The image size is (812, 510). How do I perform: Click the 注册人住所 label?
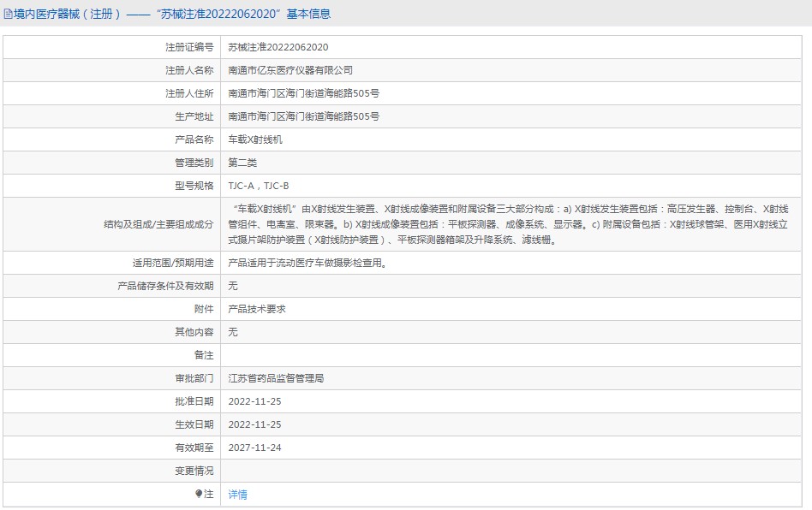pos(189,93)
